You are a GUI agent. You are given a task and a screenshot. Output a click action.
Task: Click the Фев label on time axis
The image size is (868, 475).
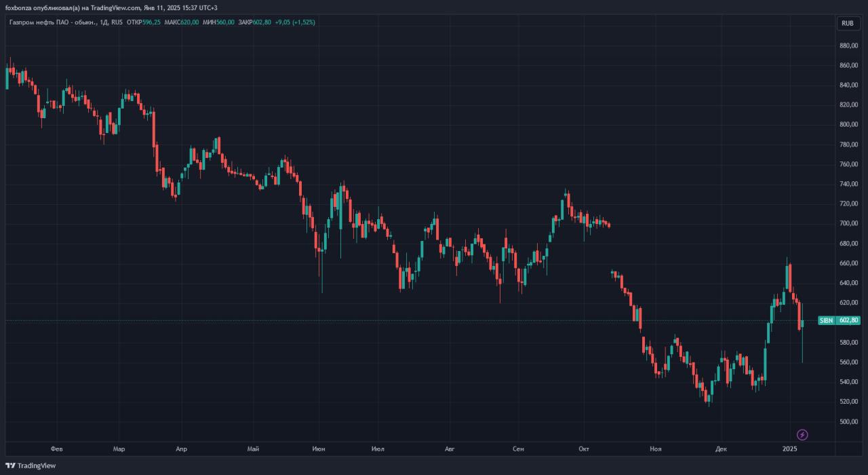pos(56,449)
